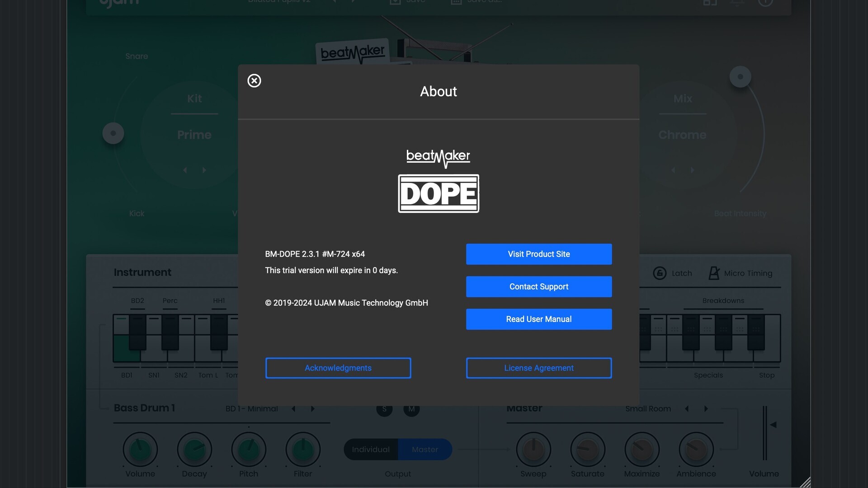Click the beatMaker logo in the About dialog
This screenshot has height=488, width=868.
click(438, 158)
